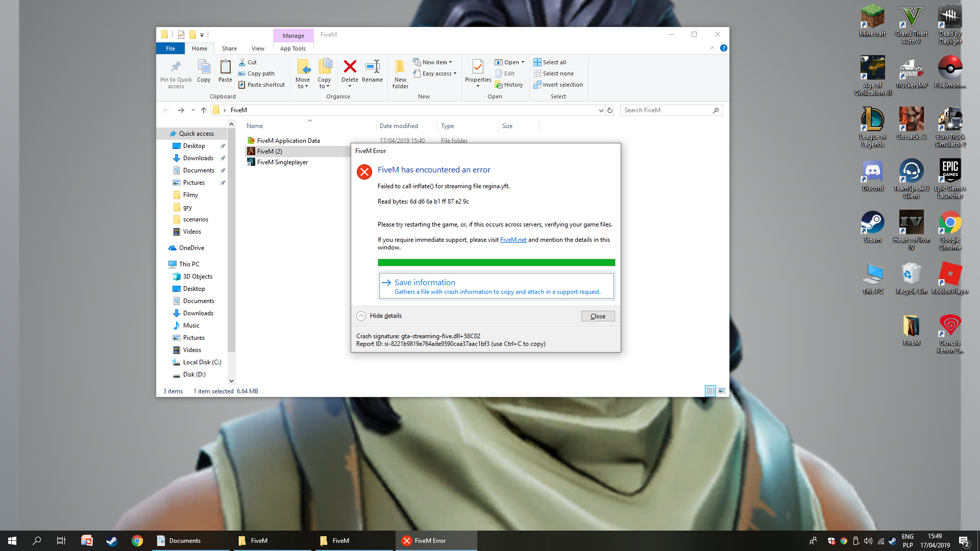980x551 pixels.
Task: Click the Delete icon in the ribbon
Action: (350, 71)
